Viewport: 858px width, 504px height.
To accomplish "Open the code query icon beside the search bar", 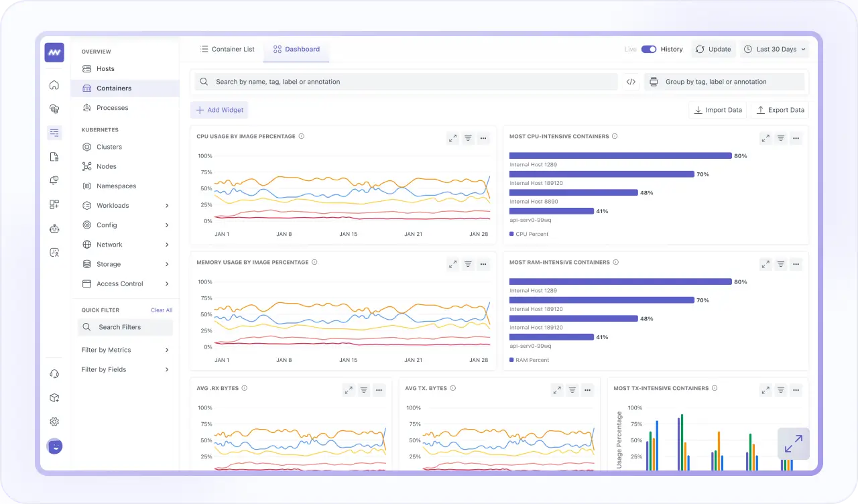I will 630,81.
